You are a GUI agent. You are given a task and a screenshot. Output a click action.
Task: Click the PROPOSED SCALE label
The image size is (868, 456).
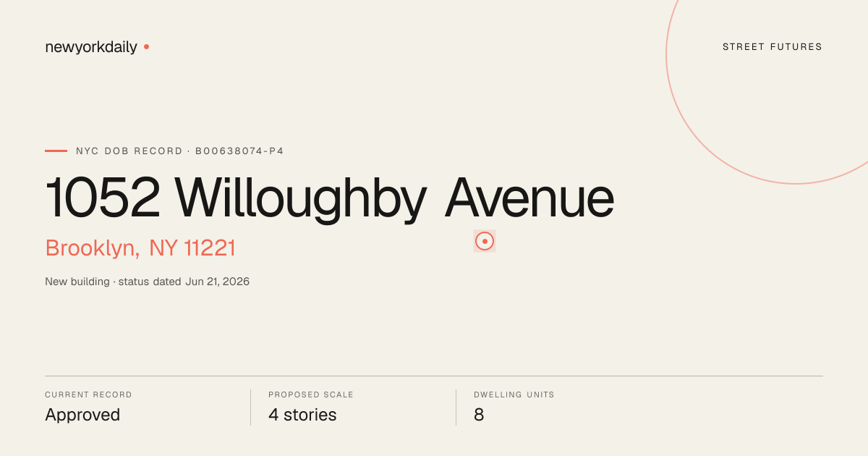pos(311,395)
